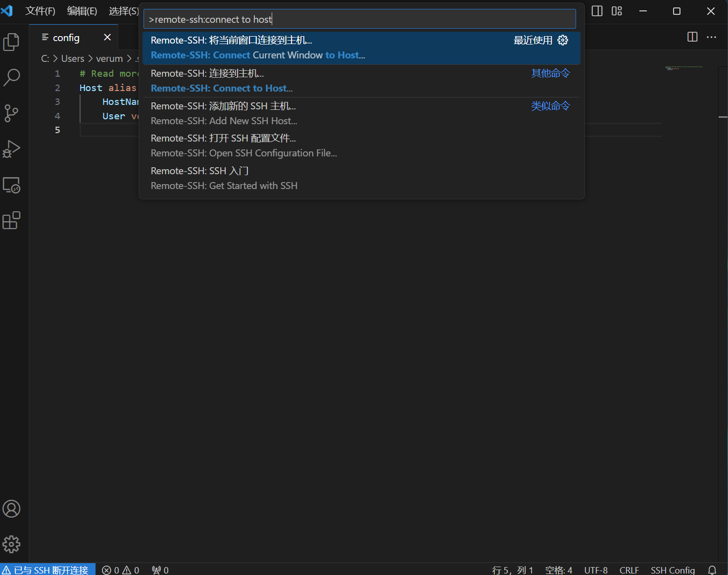Screen dimensions: 728x575
Task: Open 文件(F) menu
Action: [40, 11]
